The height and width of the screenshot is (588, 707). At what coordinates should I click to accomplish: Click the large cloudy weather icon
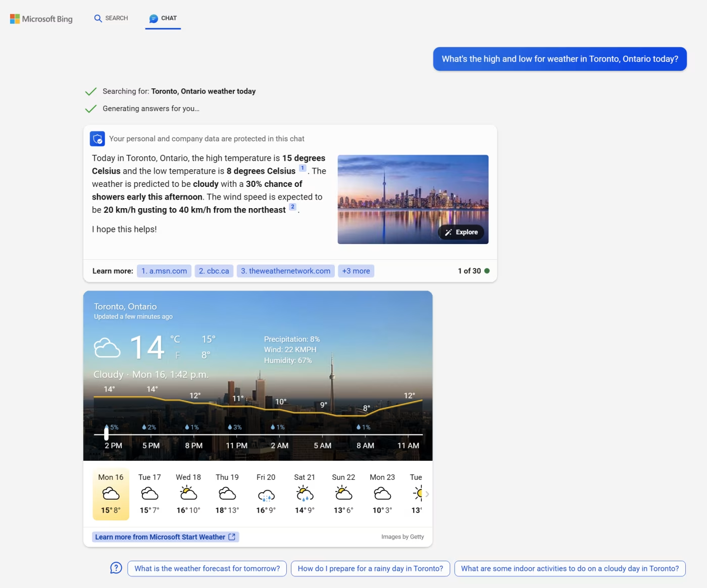click(107, 348)
